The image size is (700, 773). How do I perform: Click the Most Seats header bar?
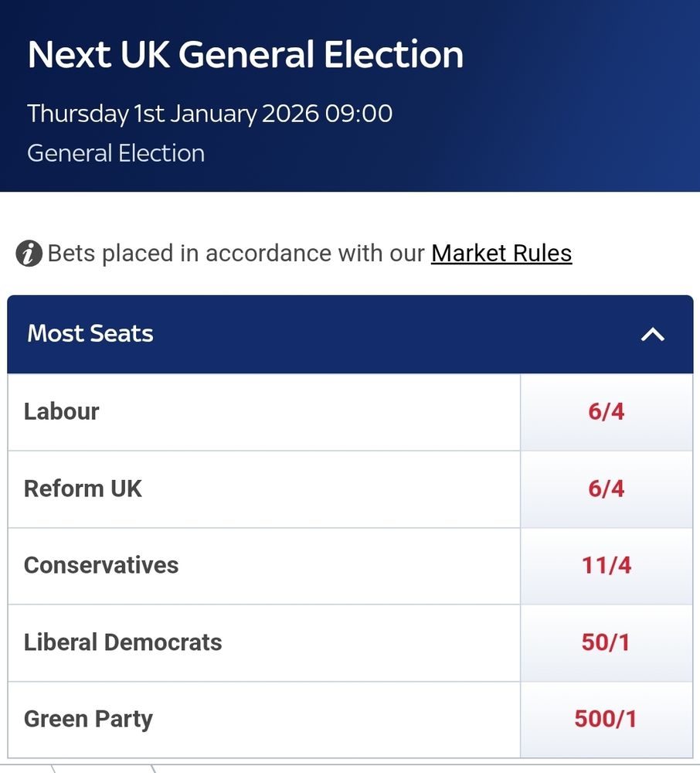click(350, 334)
